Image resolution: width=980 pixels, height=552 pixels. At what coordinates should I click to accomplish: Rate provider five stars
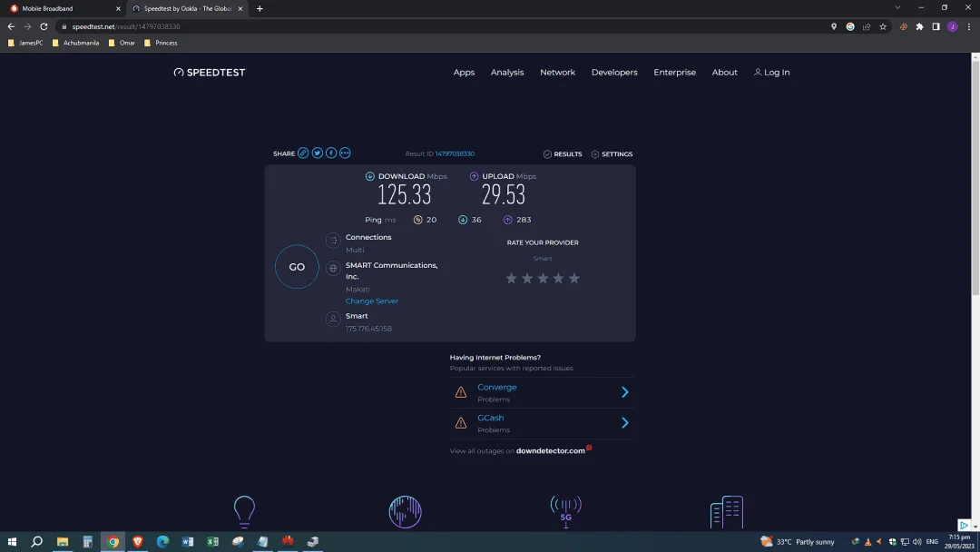coord(574,278)
